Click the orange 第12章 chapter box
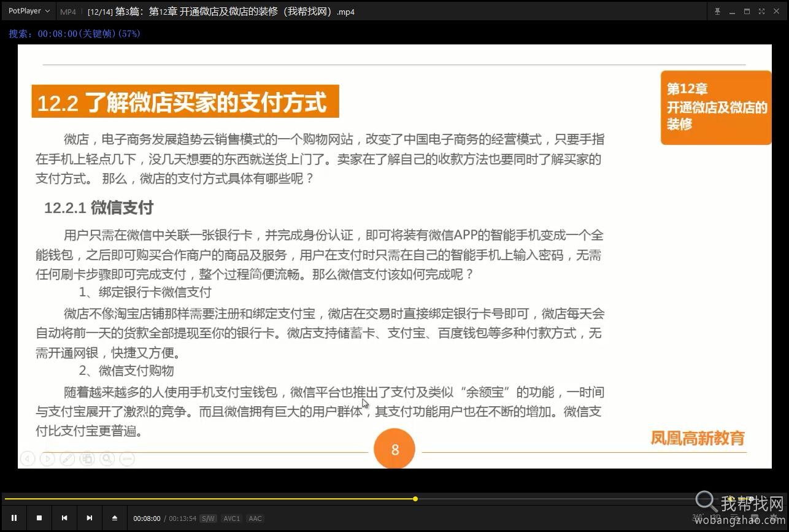Viewport: 789px width, 532px height. 715,107
